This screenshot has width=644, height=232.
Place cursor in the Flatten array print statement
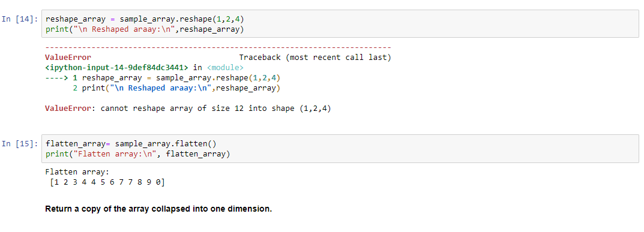(x=137, y=154)
